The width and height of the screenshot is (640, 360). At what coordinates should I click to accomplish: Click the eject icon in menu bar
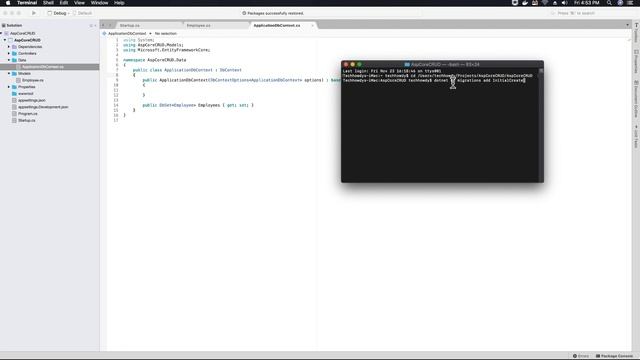(x=555, y=3)
